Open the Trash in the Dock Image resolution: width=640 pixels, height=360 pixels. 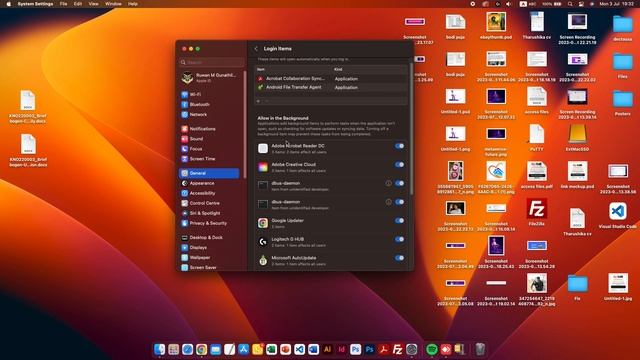[480, 349]
